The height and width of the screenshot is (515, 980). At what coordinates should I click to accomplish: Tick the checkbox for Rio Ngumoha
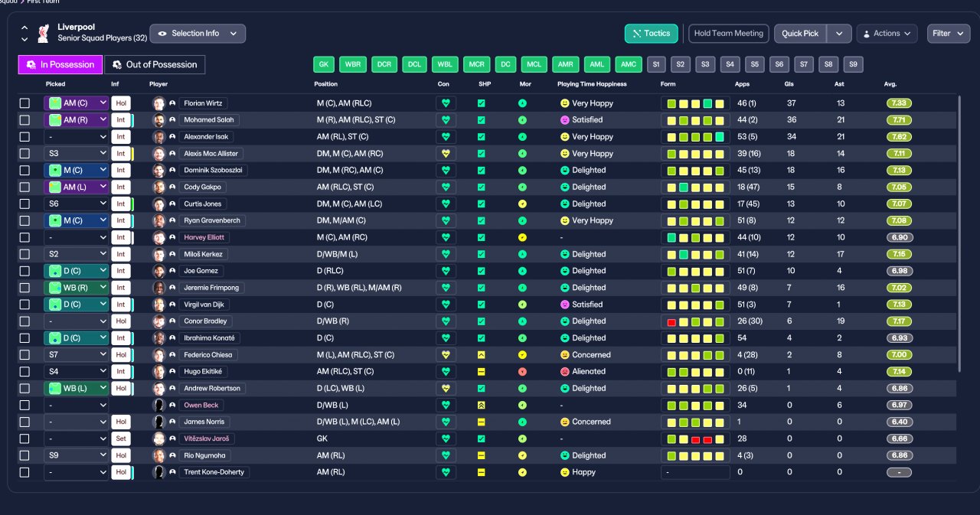[24, 455]
